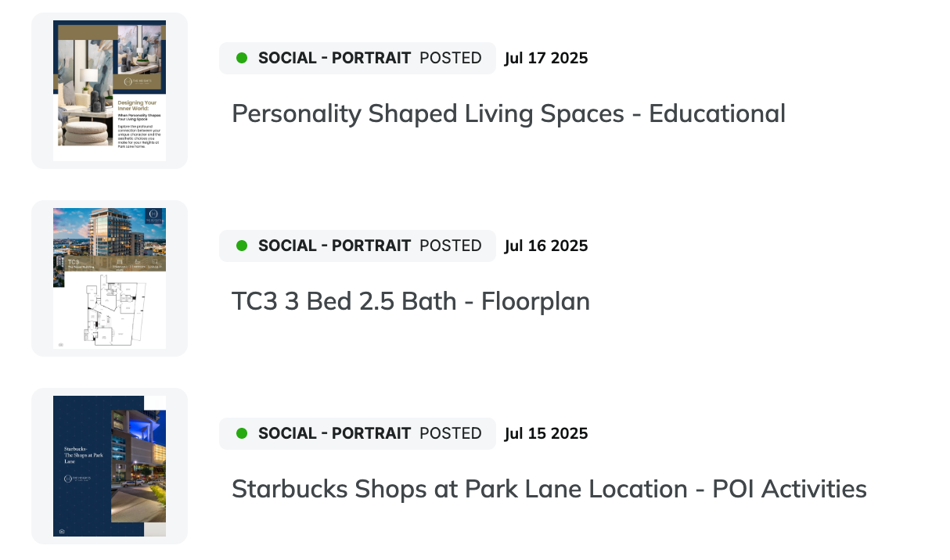Open the Starbucks post thumbnail
Image resolution: width=950 pixels, height=560 pixels.
click(110, 466)
